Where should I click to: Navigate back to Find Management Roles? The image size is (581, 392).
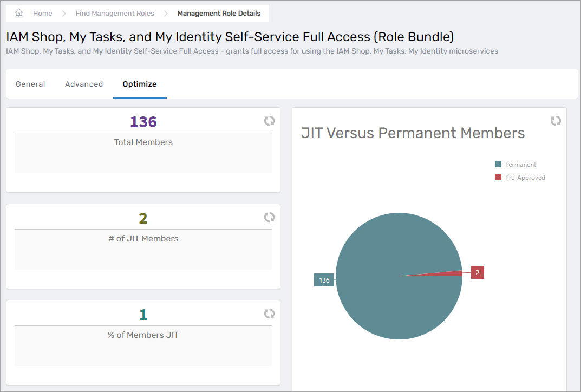point(115,14)
